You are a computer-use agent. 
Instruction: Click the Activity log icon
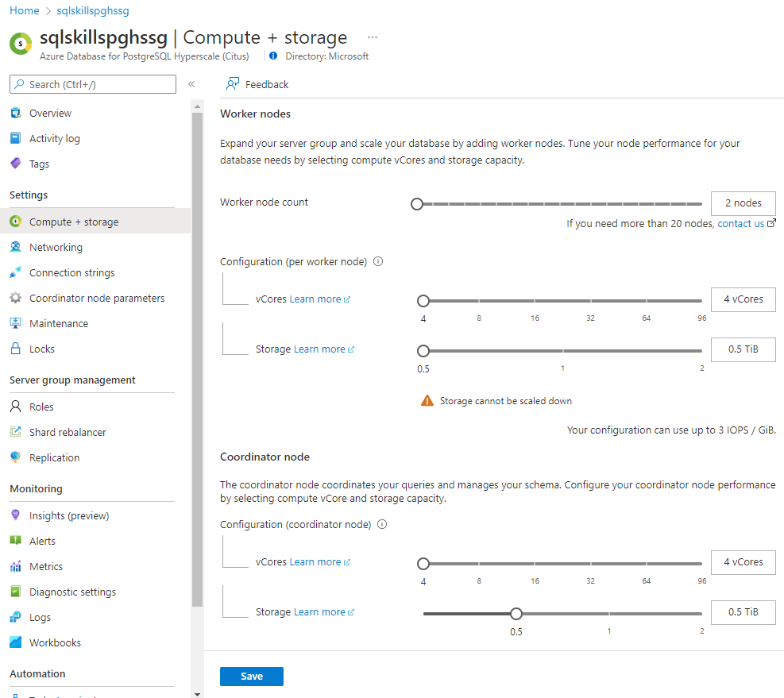15,138
